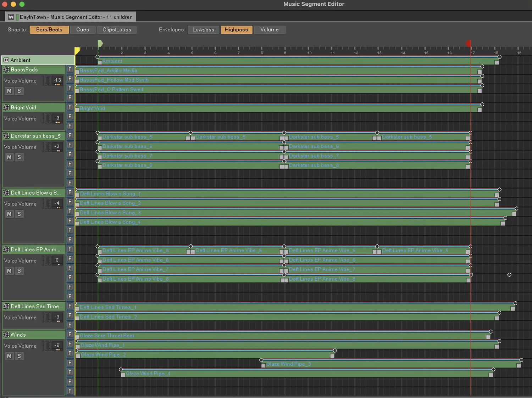Solo the BassyPads track

tap(19, 91)
